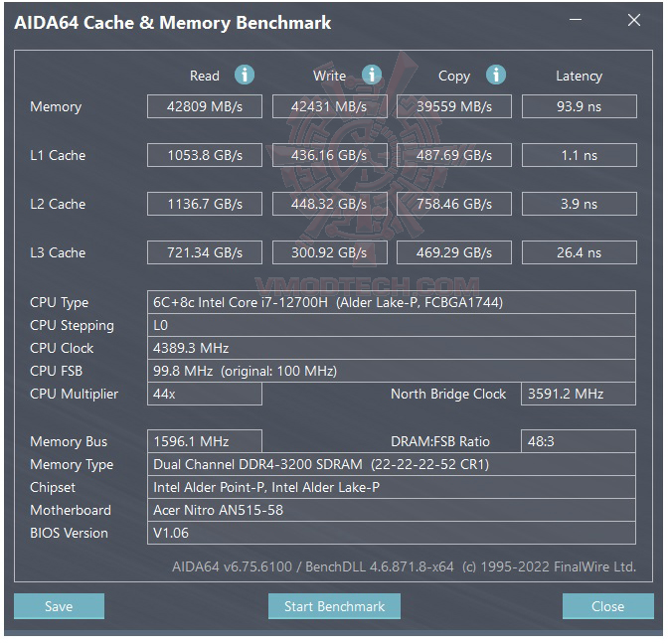Viewport: 670px width, 644px height.
Task: Click the Memory Copy result field
Action: (x=454, y=106)
